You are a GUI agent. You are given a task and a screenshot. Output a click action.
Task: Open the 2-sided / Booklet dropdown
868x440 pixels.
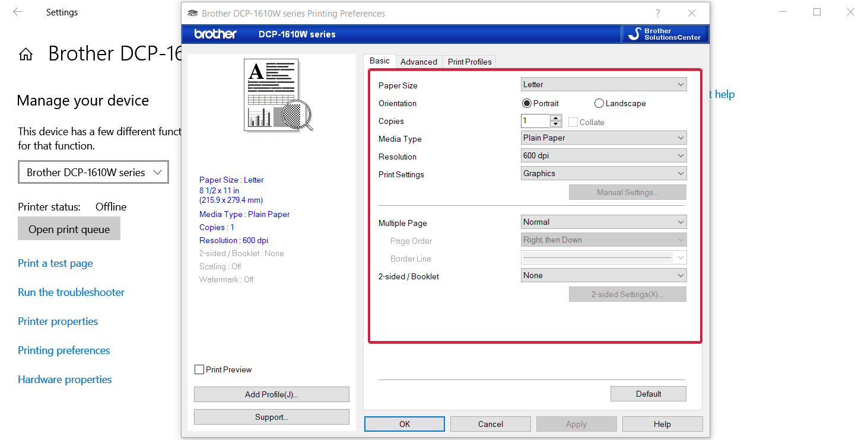[x=603, y=275]
